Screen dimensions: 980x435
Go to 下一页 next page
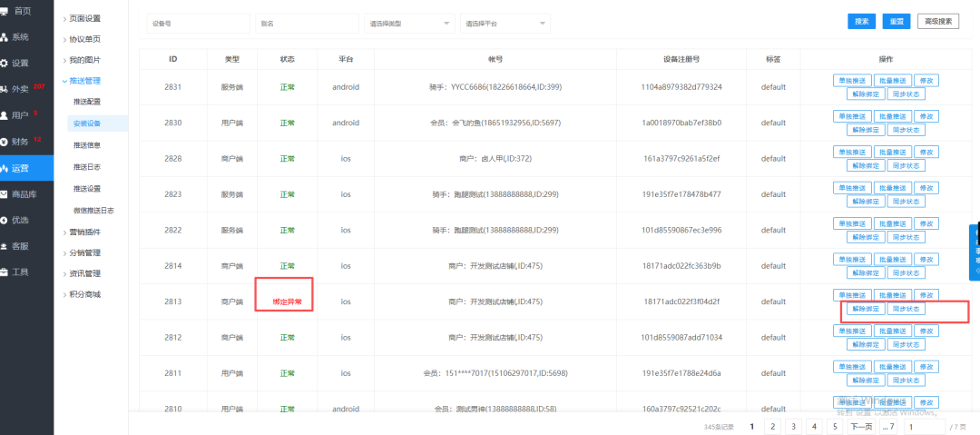coord(861,426)
